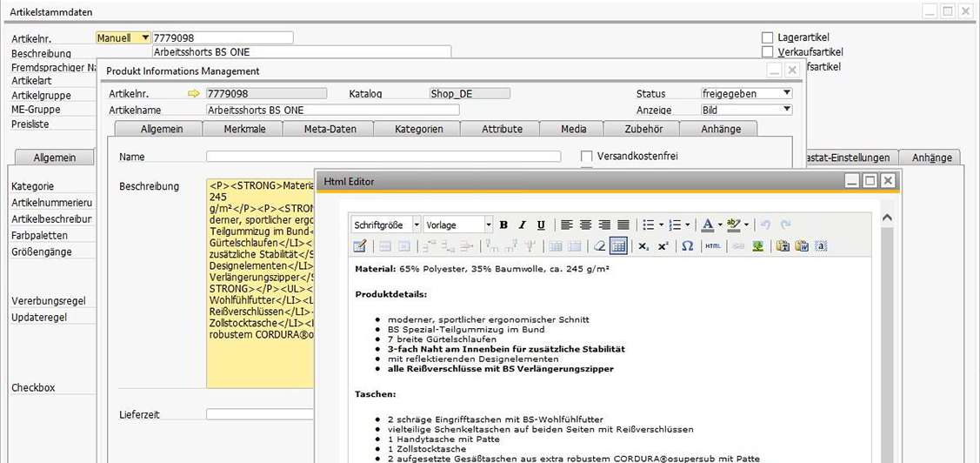Insert special character with Omega icon
This screenshot has width=980, height=463.
[687, 246]
